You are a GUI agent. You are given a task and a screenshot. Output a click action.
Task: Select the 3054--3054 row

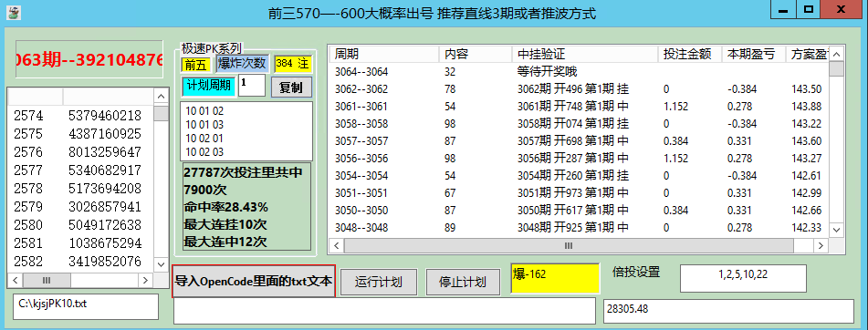click(x=579, y=176)
